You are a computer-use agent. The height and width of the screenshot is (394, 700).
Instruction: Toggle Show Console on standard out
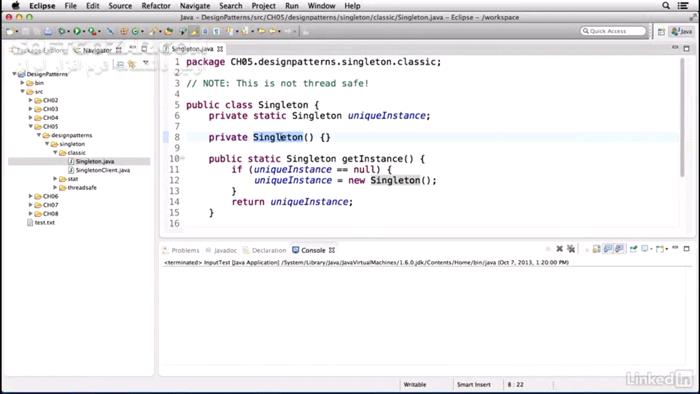coord(608,249)
